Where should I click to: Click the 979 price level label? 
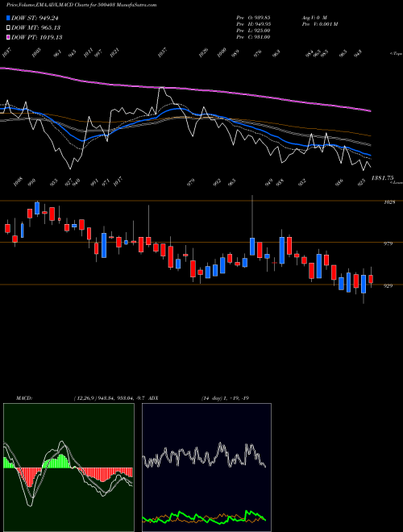388,243
